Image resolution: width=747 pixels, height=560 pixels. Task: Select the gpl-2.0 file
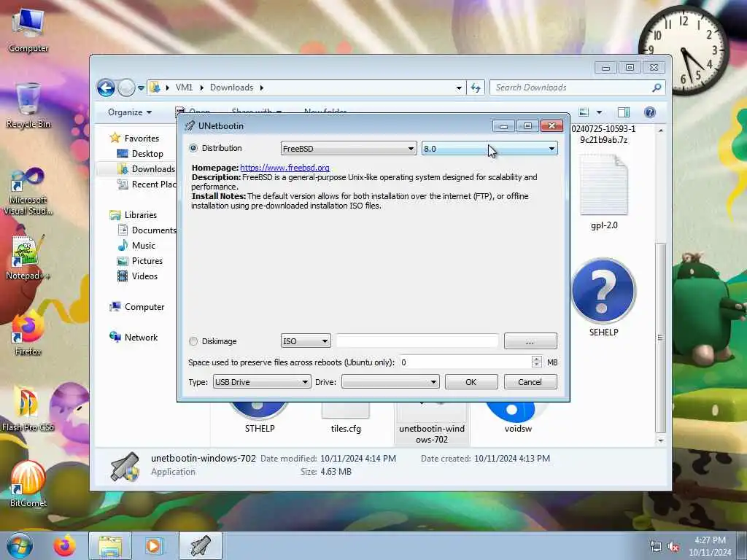603,192
